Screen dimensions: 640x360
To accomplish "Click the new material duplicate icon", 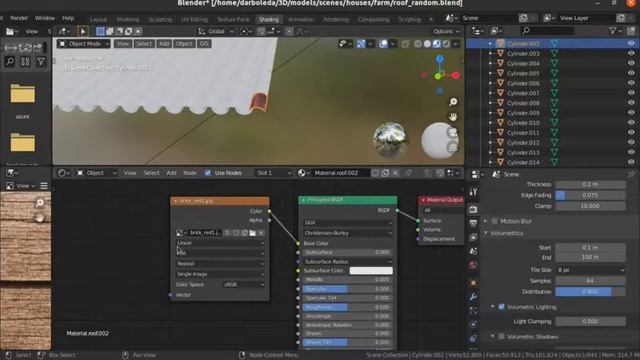I will click(x=385, y=173).
